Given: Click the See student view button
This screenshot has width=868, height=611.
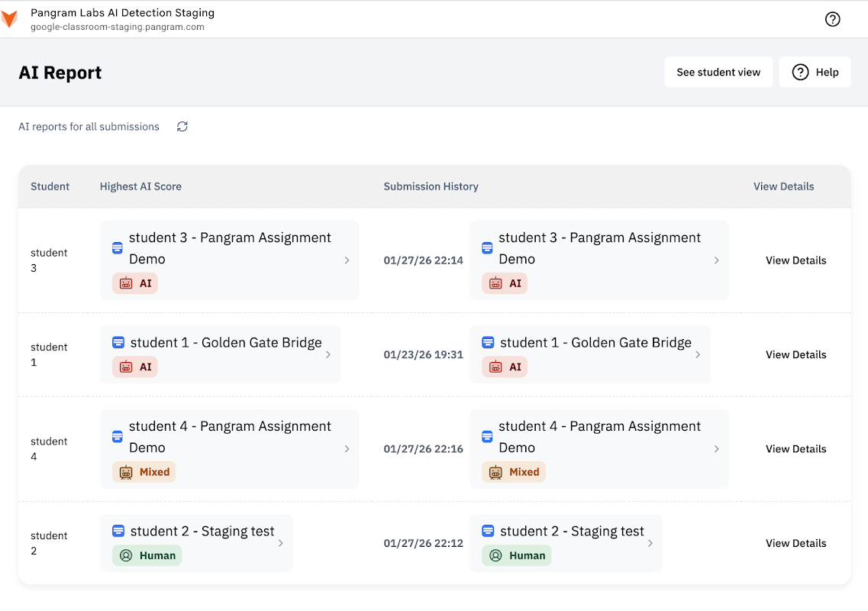Looking at the screenshot, I should click(718, 73).
